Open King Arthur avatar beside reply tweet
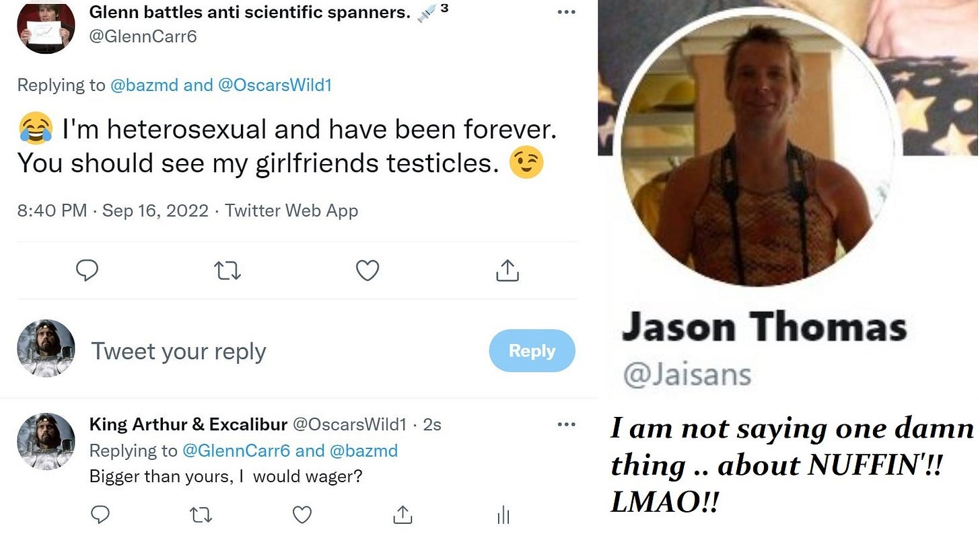Image resolution: width=980 pixels, height=540 pixels. tap(46, 441)
